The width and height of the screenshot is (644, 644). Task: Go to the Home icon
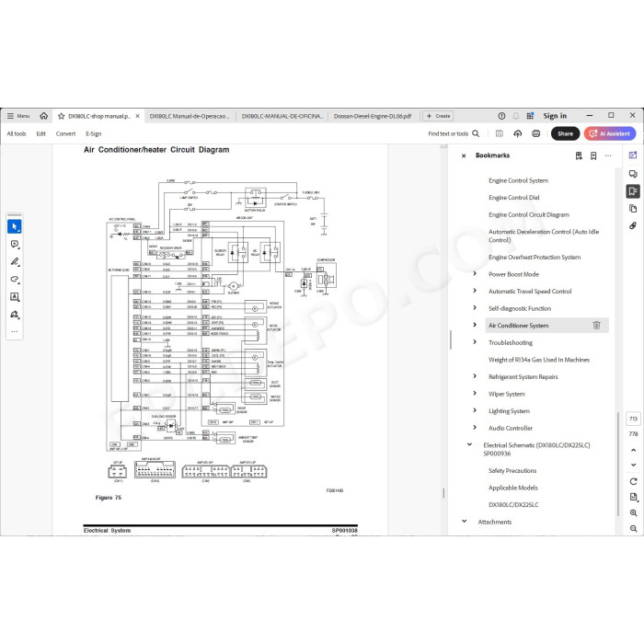pyautogui.click(x=43, y=116)
